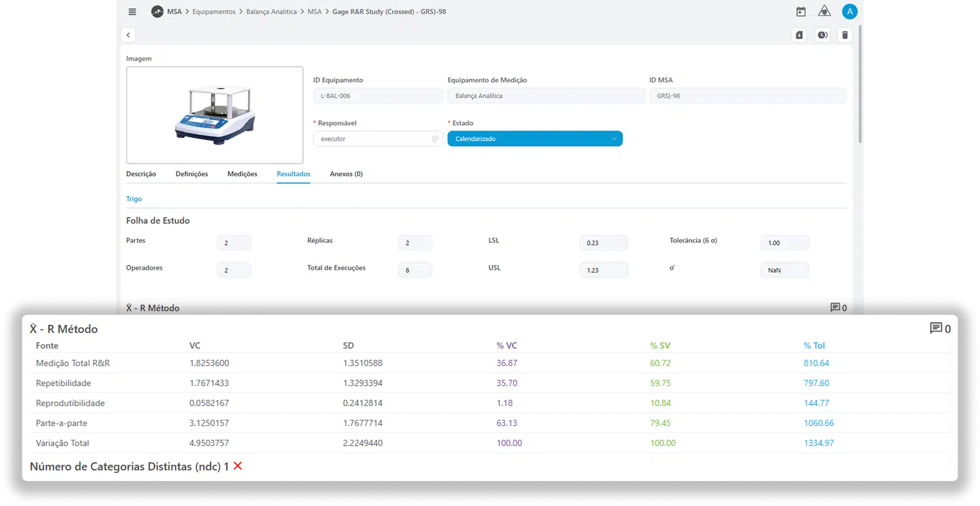The width and height of the screenshot is (980, 506).
Task: Click the % SV value 79.45
Action: (660, 423)
